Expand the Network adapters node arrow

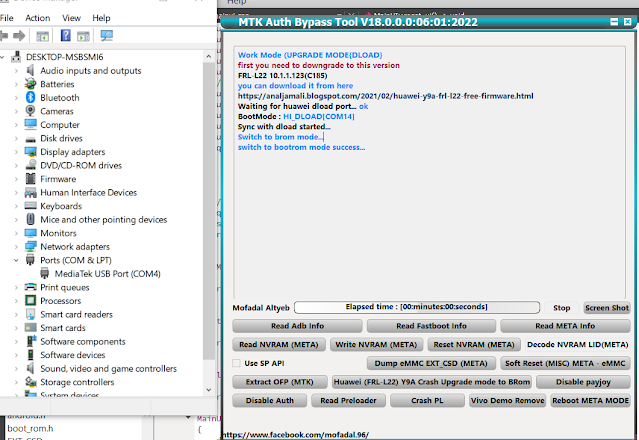[16, 246]
